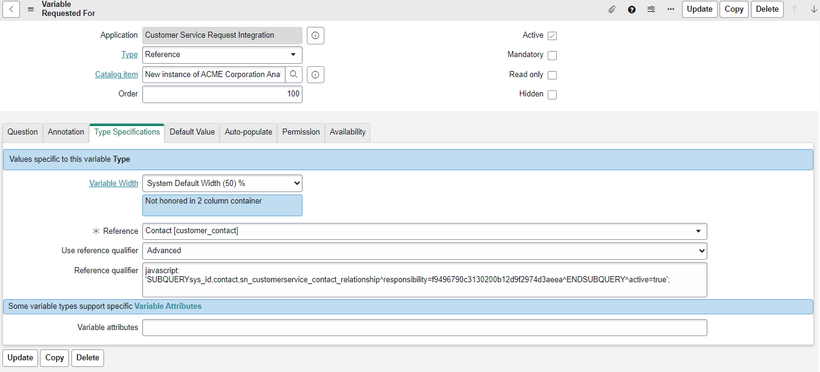
Task: Open the Variable Width label link
Action: (113, 183)
